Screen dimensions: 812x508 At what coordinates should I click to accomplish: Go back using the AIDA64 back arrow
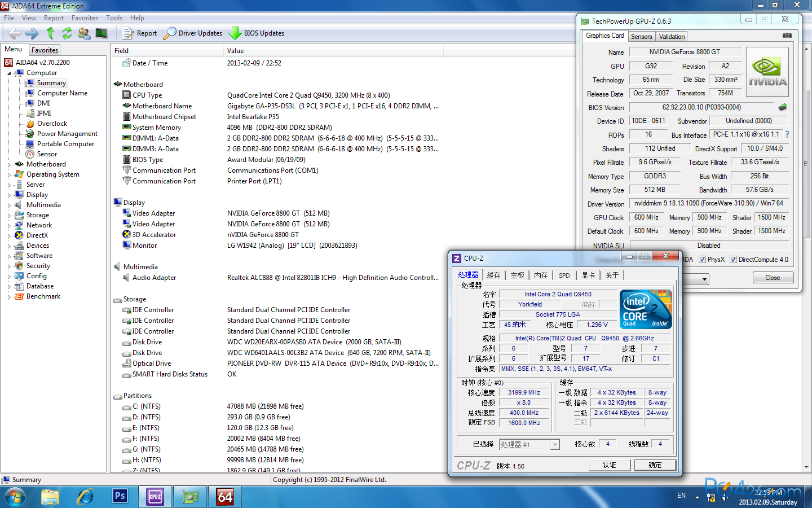[15, 33]
